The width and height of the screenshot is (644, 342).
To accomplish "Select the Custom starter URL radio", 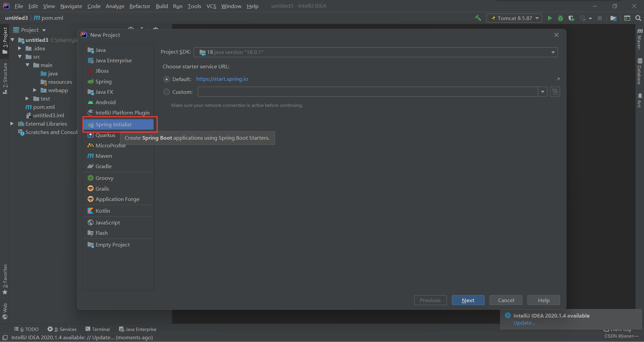I will (166, 92).
